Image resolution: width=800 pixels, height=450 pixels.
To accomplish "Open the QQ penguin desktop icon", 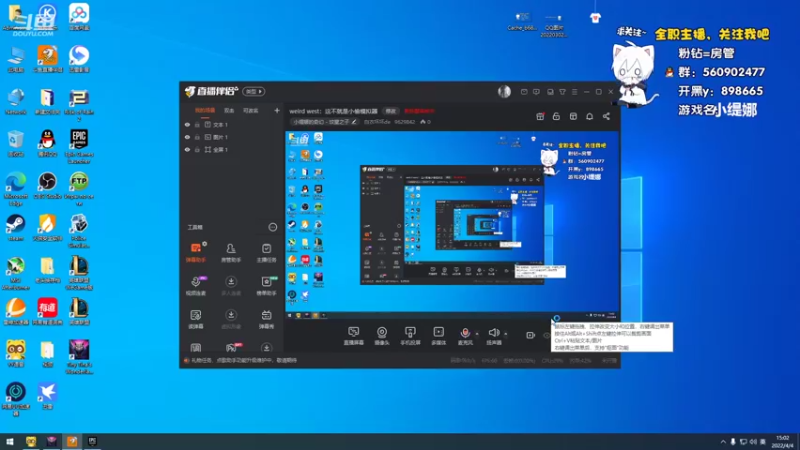I will (x=47, y=143).
